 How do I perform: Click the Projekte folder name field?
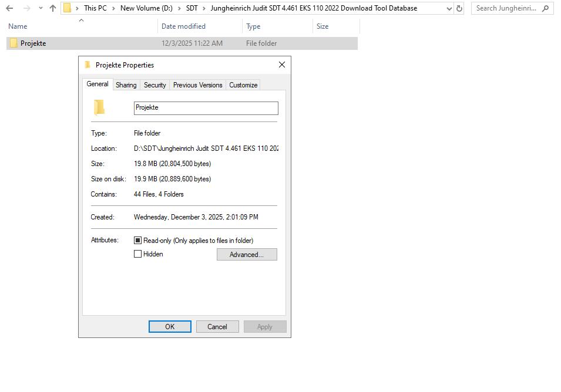[x=206, y=109]
